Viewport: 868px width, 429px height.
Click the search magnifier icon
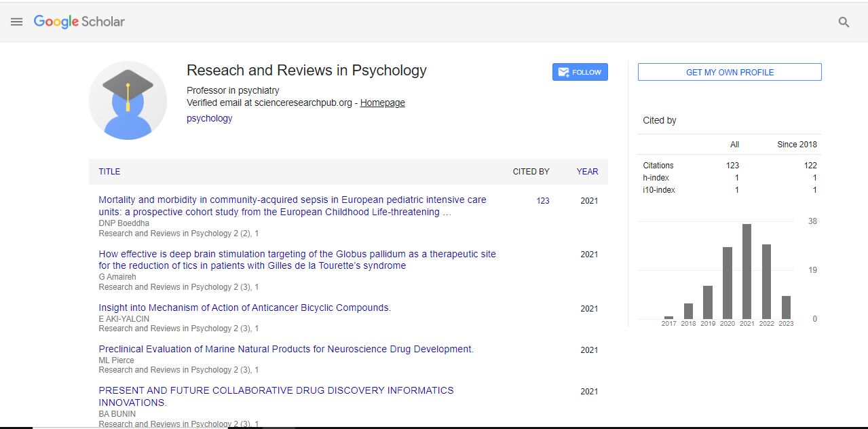[x=844, y=22]
